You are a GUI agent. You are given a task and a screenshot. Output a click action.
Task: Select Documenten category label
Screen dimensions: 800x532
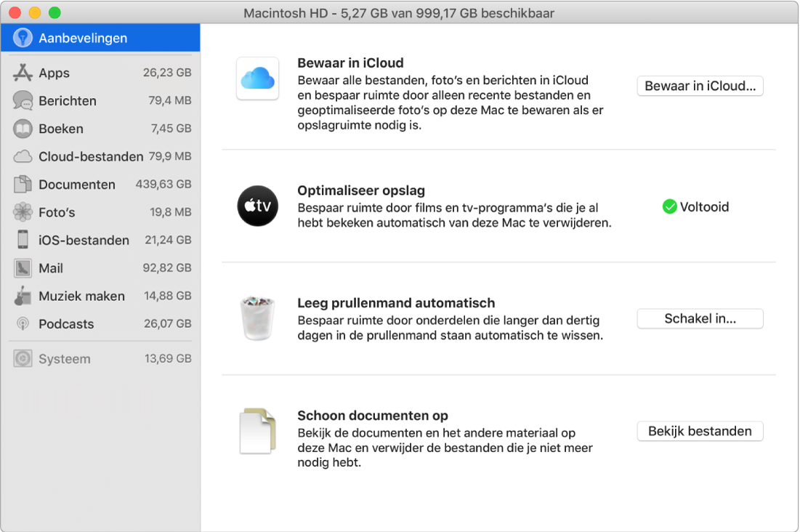(77, 185)
